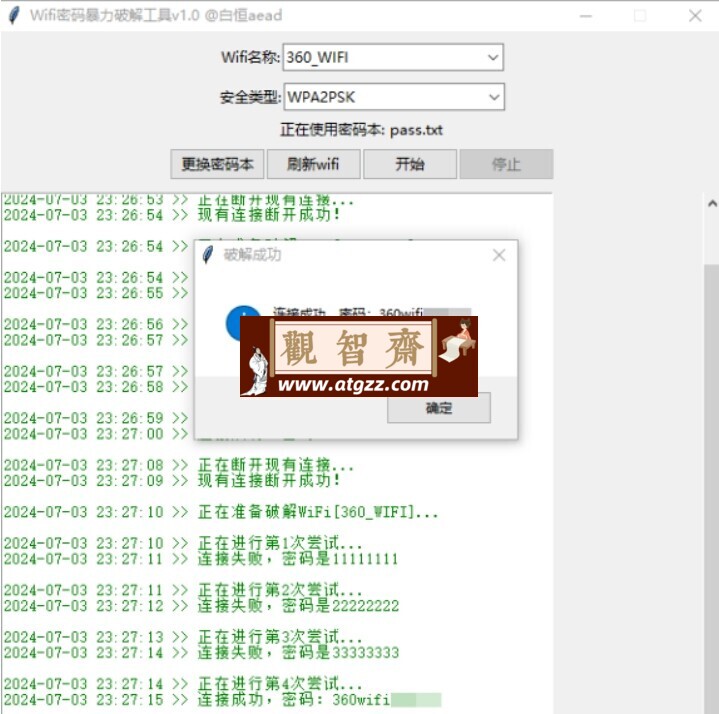Click the 确定 button in dialog

[439, 408]
